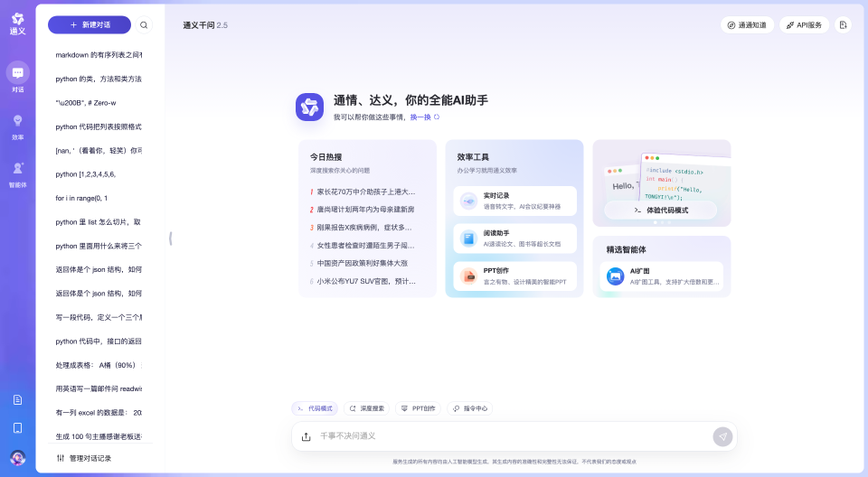The image size is (868, 477).
Task: Open conversation 'python 代码把列表按照格式'
Action: click(99, 126)
